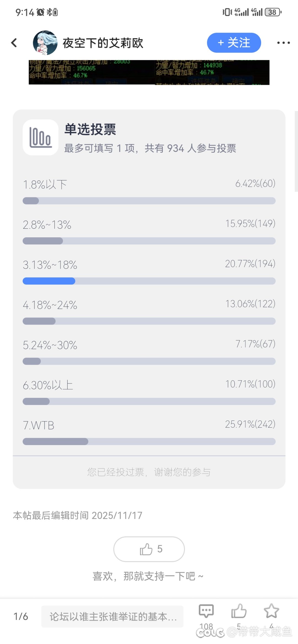Tap the bar chart poll icon

[41, 137]
